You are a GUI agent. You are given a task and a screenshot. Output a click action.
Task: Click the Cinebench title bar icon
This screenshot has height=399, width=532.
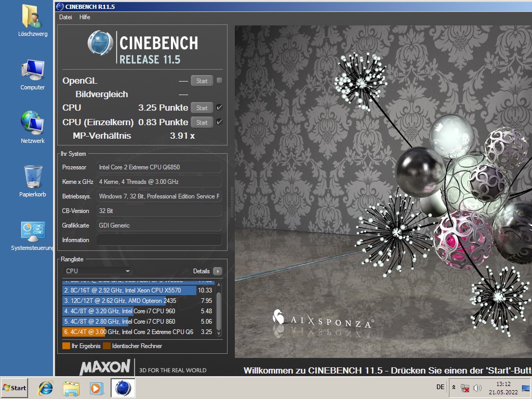60,6
